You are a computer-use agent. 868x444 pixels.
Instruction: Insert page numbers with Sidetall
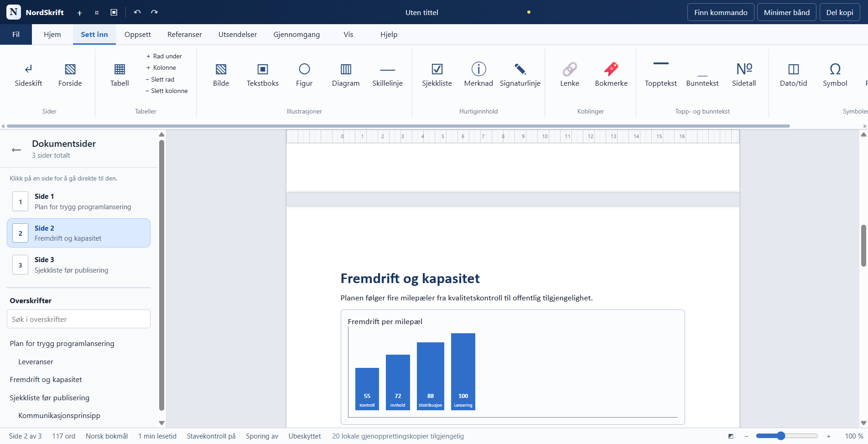point(744,74)
